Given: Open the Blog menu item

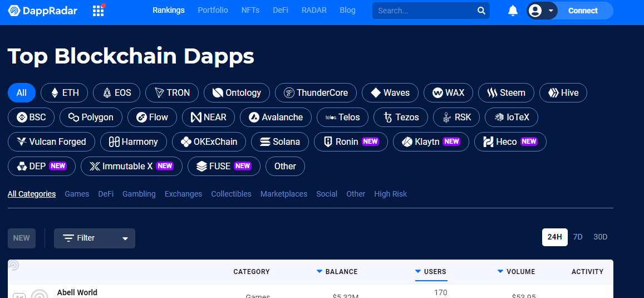Looking at the screenshot, I should click(347, 10).
